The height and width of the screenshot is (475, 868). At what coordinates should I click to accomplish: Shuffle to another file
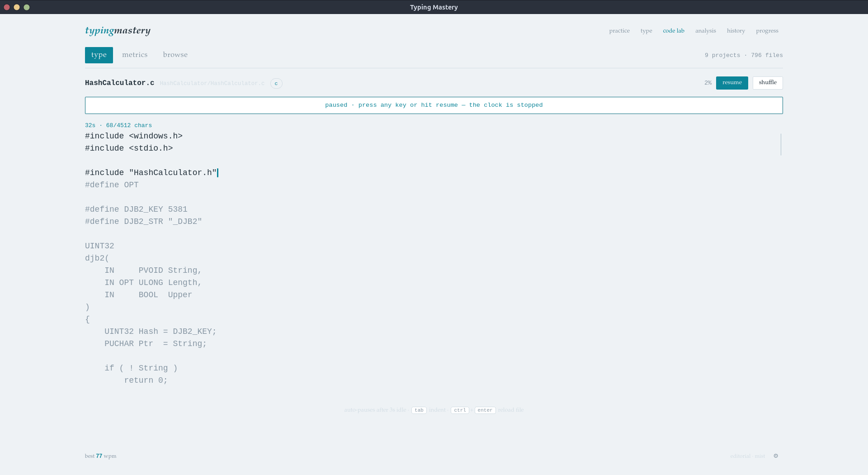pyautogui.click(x=768, y=83)
